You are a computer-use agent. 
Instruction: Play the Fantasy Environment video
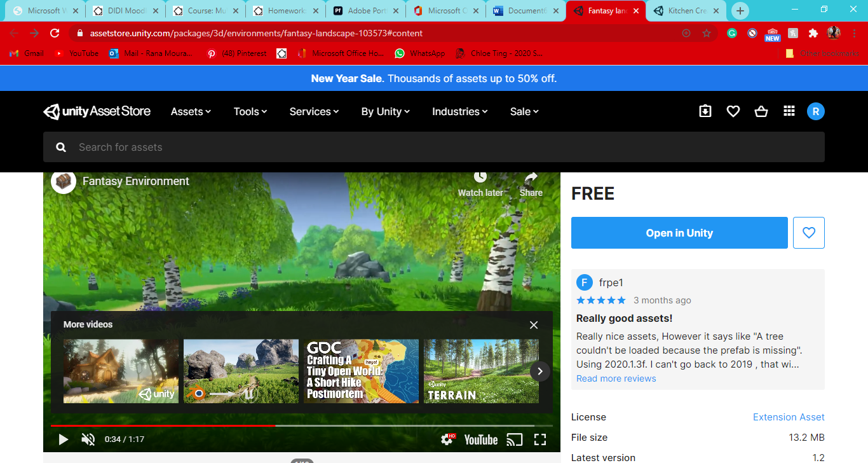coord(63,439)
